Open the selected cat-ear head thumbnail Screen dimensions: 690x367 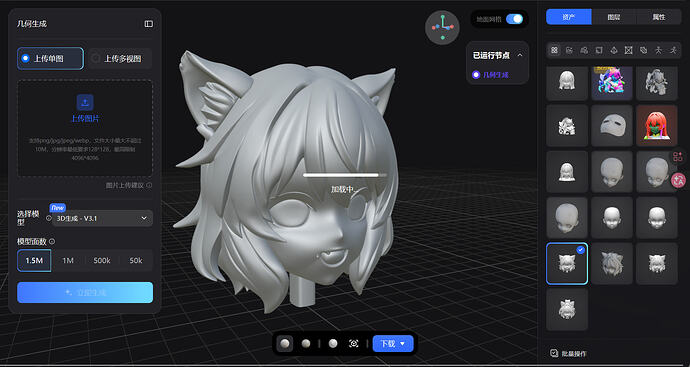click(567, 264)
